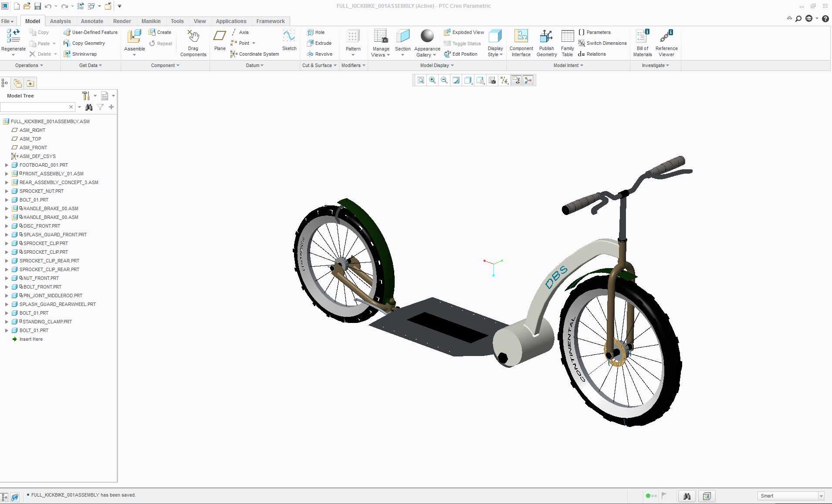Open Bill of Materials
832x504 pixels.
point(643,43)
